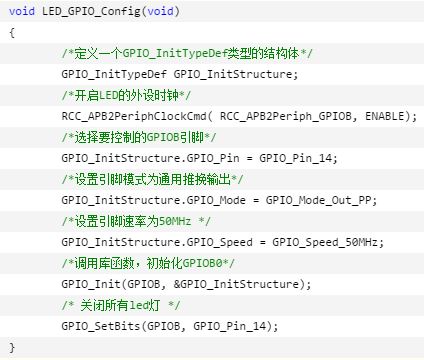Image resolution: width=424 pixels, height=360 pixels.
Task: Click the GPIO_Mode = GPIO_Mode_Out_PP line
Action: coord(219,200)
